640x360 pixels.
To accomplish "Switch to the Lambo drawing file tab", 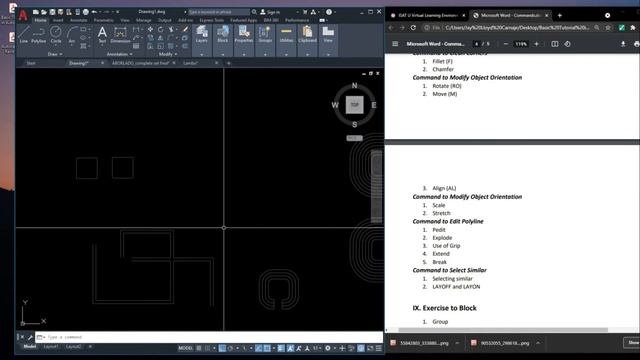I will coord(191,63).
